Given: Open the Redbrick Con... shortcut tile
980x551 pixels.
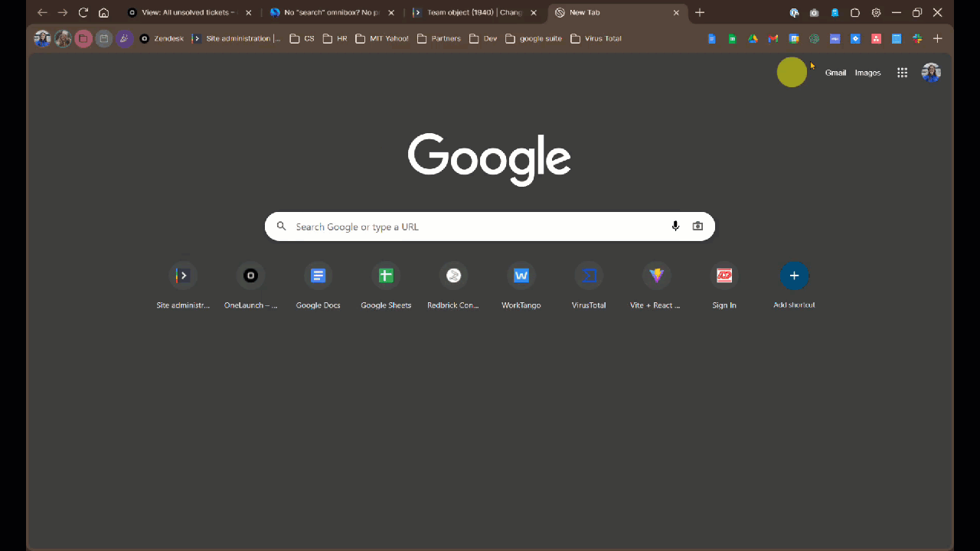Looking at the screenshot, I should [453, 286].
